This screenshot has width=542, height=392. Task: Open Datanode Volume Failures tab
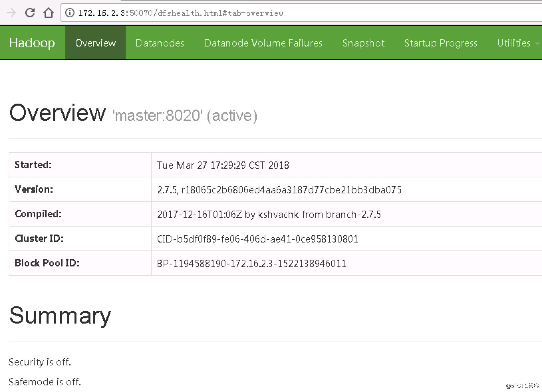(x=263, y=43)
